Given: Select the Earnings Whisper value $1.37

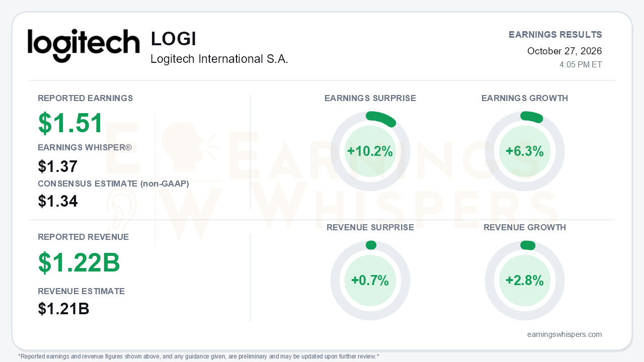Looking at the screenshot, I should coord(58,166).
